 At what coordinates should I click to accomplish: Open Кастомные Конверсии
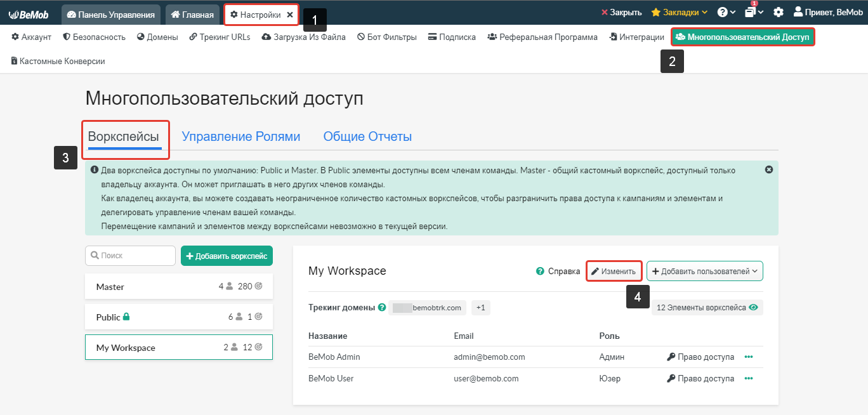point(58,61)
